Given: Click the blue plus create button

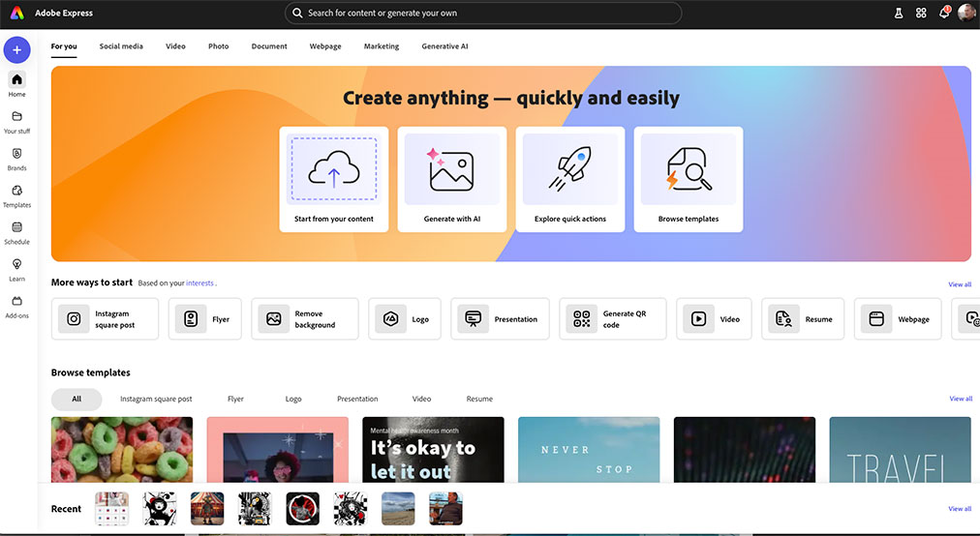Looking at the screenshot, I should click(x=16, y=50).
